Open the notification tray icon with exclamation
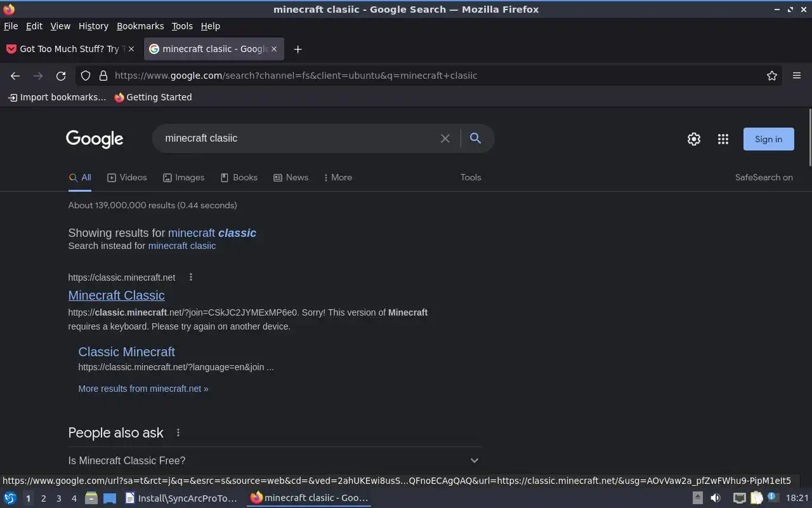812x508 pixels. 773,498
